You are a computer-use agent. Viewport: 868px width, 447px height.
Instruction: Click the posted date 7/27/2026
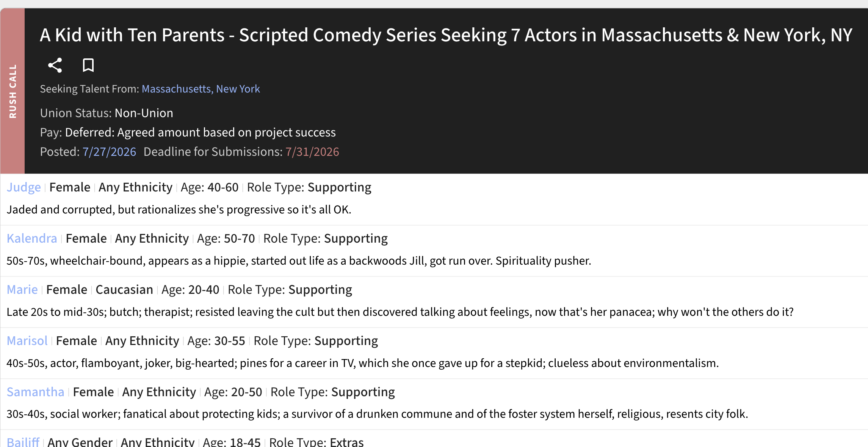109,152
